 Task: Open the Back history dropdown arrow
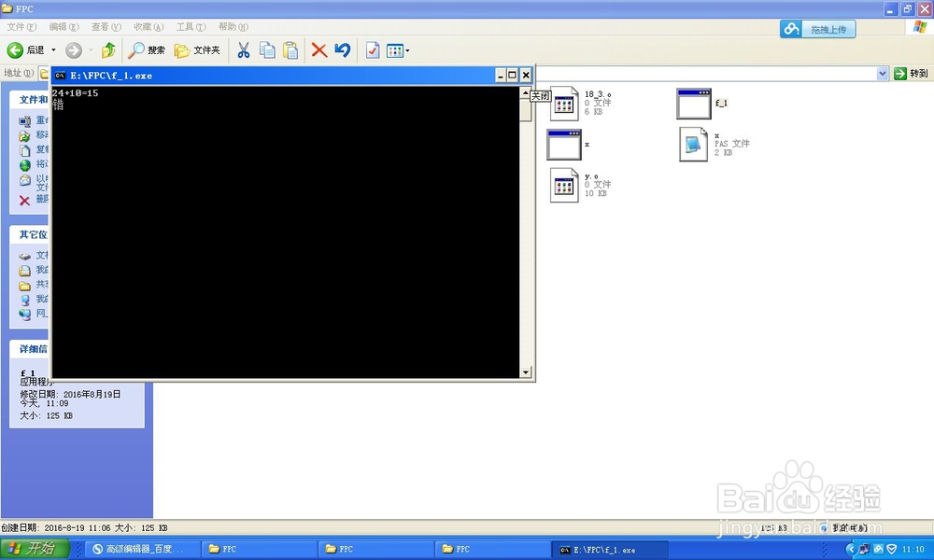[53, 50]
